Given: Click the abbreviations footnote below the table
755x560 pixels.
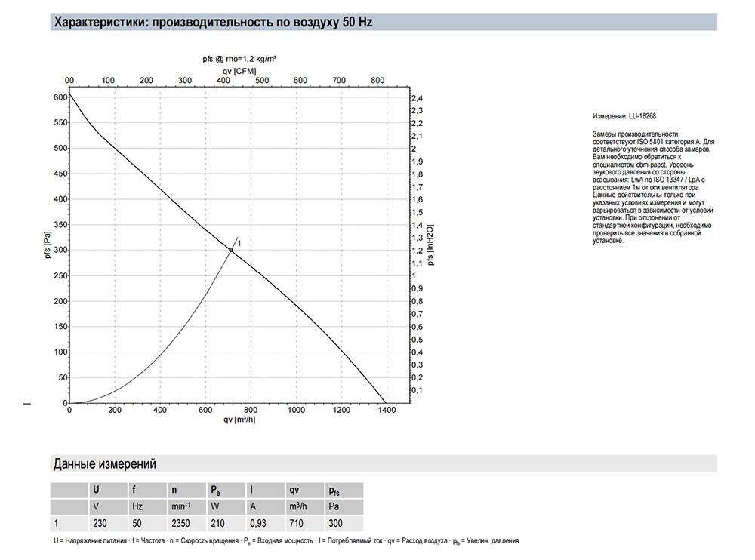Looking at the screenshot, I should point(286,541).
